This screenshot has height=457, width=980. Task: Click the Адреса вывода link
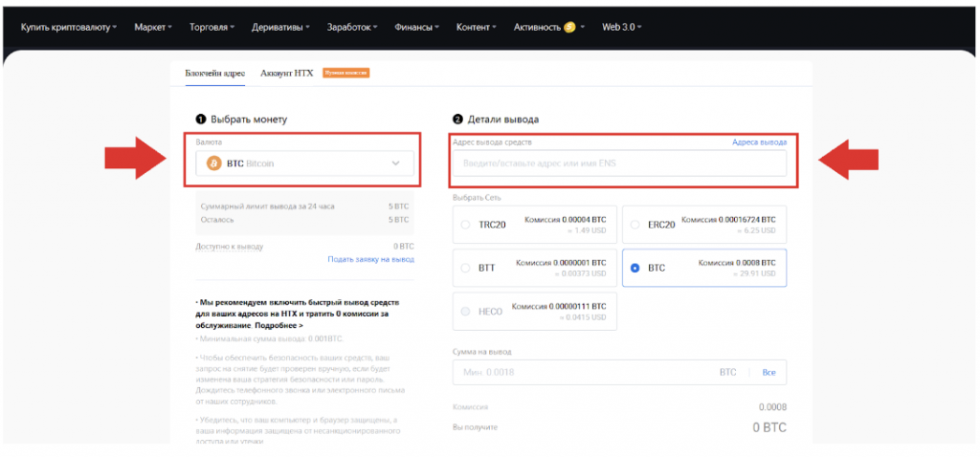(x=759, y=142)
